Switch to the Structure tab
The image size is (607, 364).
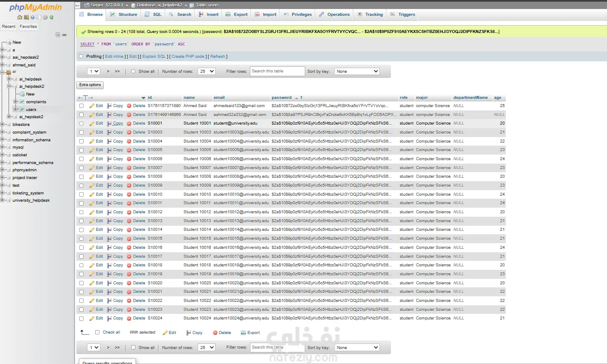pyautogui.click(x=123, y=15)
